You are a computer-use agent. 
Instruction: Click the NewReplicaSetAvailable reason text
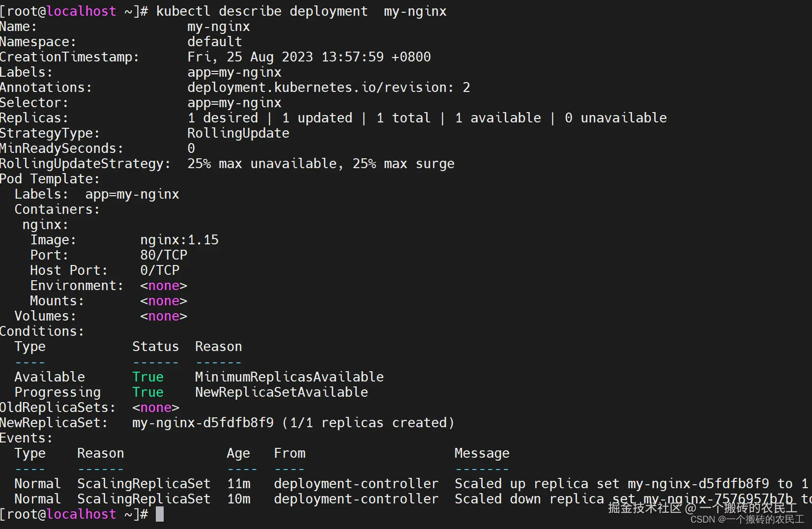pyautogui.click(x=282, y=392)
